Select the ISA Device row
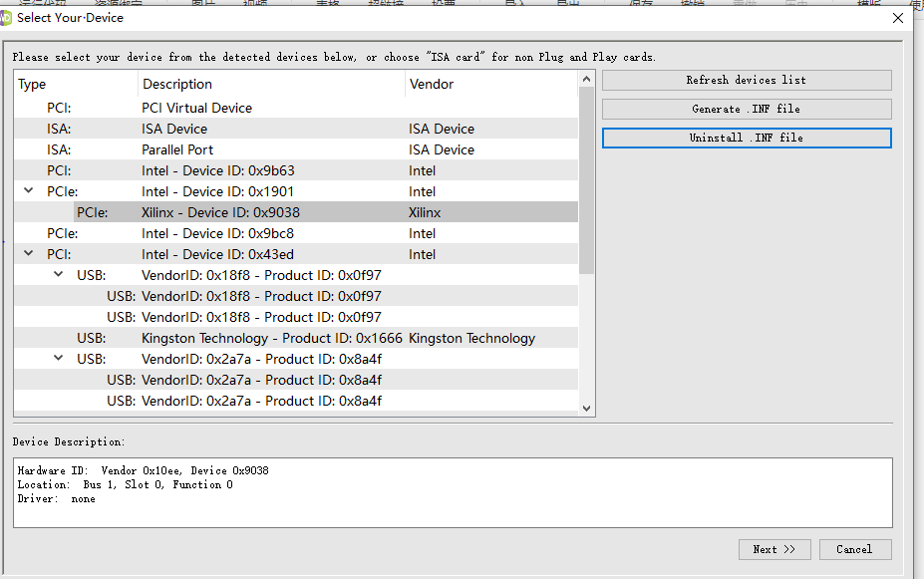 pos(296,129)
